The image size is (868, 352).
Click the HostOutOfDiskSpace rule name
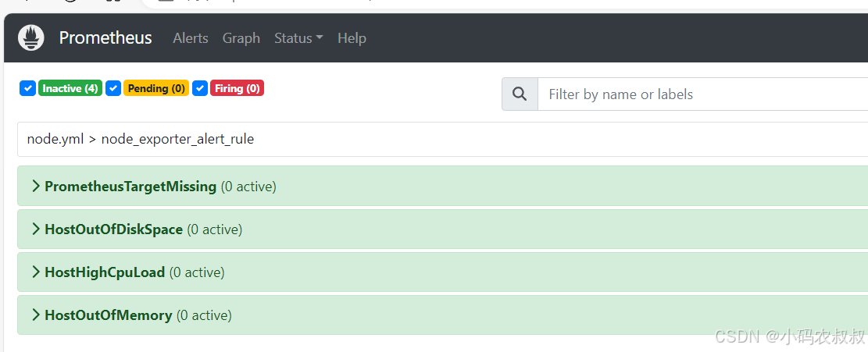[113, 229]
